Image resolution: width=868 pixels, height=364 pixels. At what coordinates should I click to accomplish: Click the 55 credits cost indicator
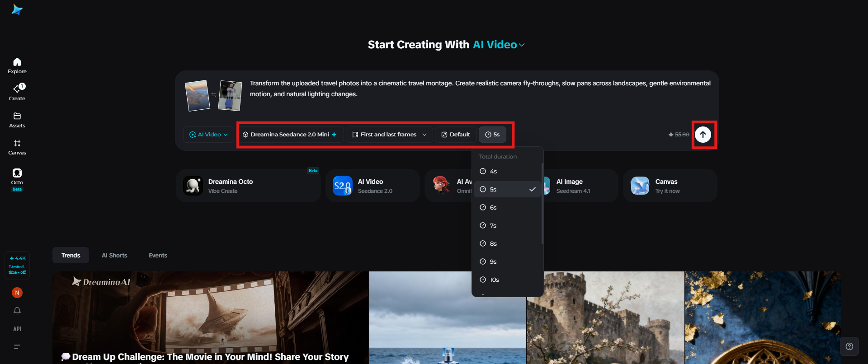pos(679,135)
